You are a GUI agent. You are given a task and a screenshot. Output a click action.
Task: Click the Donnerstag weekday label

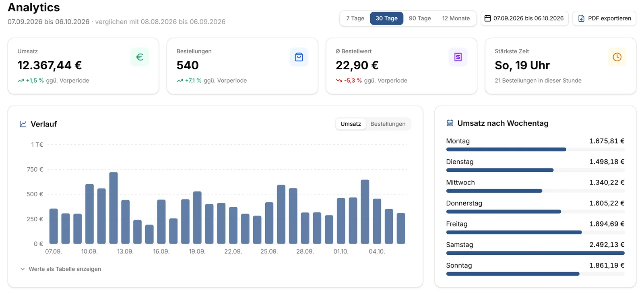[x=464, y=204]
